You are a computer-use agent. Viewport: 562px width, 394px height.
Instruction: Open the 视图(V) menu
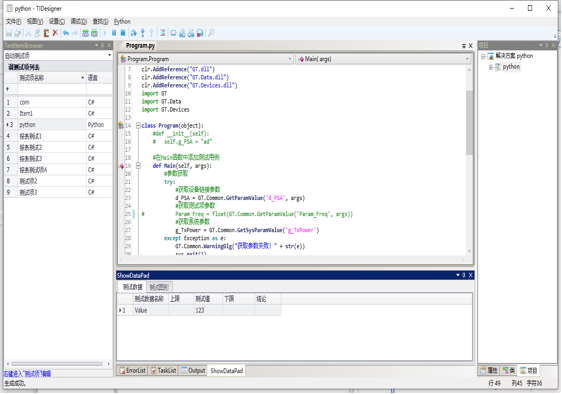(35, 22)
